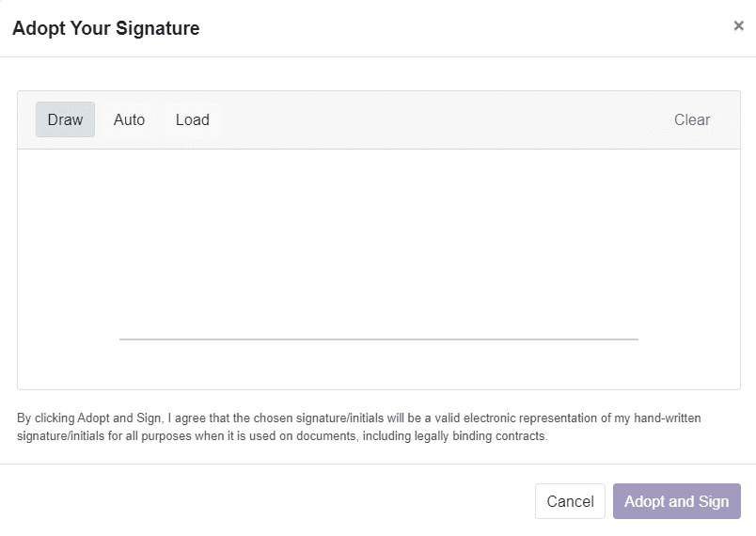756x536 pixels.
Task: Clear the drawn signature
Action: [x=692, y=119]
